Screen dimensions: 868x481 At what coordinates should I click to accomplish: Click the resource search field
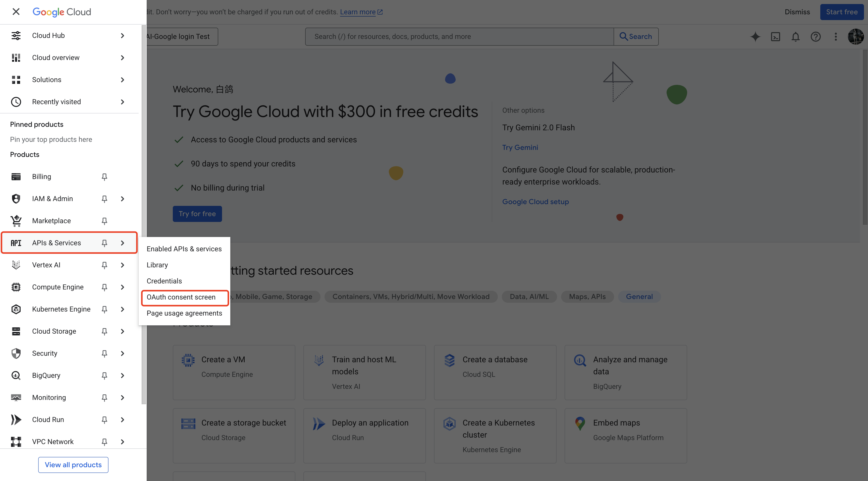pos(459,36)
